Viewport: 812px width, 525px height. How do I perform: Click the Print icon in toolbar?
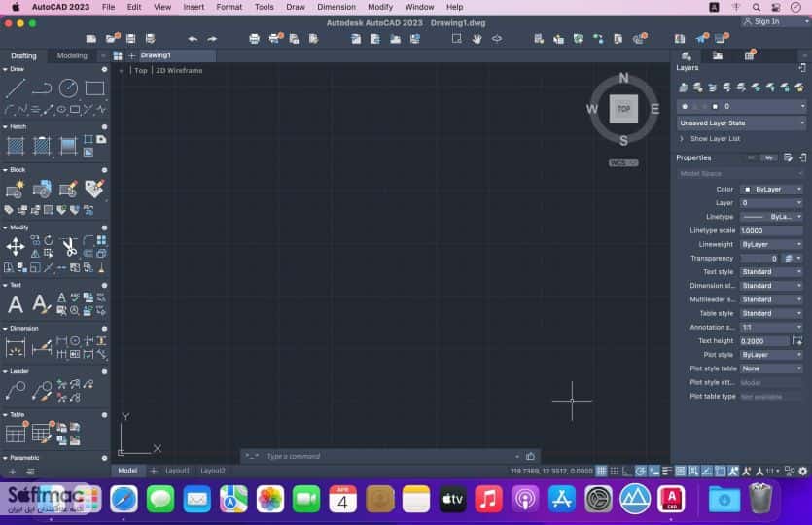(x=254, y=39)
